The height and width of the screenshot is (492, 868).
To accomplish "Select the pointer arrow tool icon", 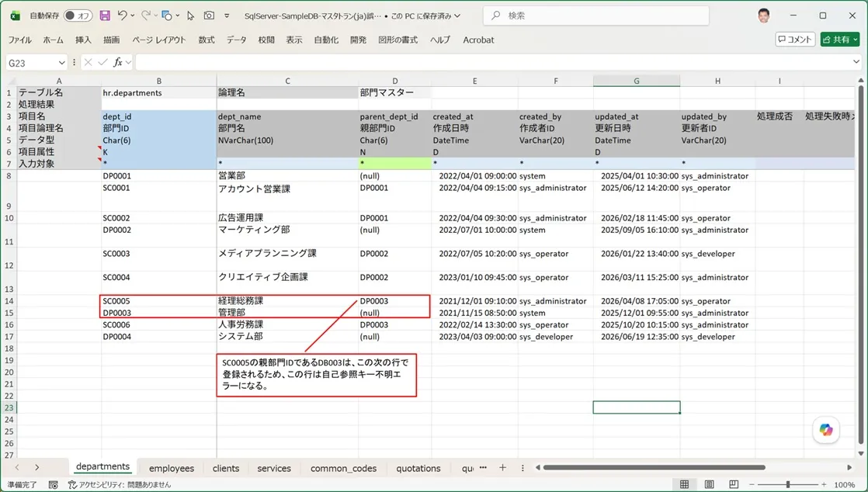I will pyautogui.click(x=190, y=16).
